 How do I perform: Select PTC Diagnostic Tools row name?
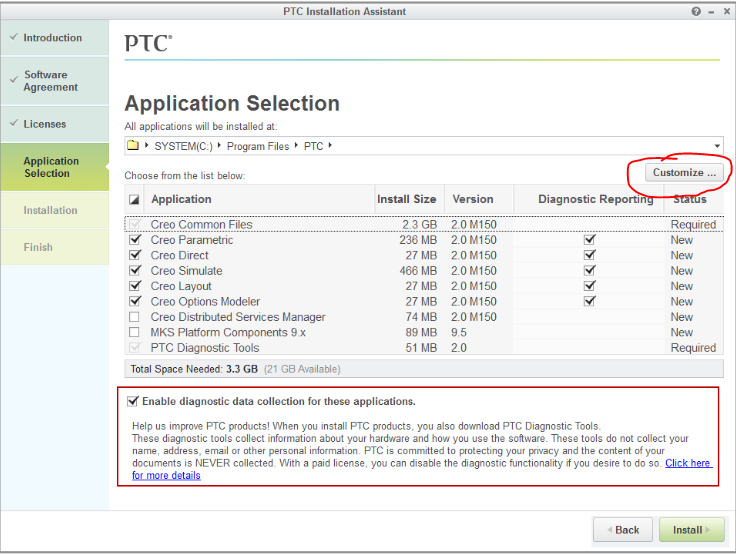tap(205, 348)
